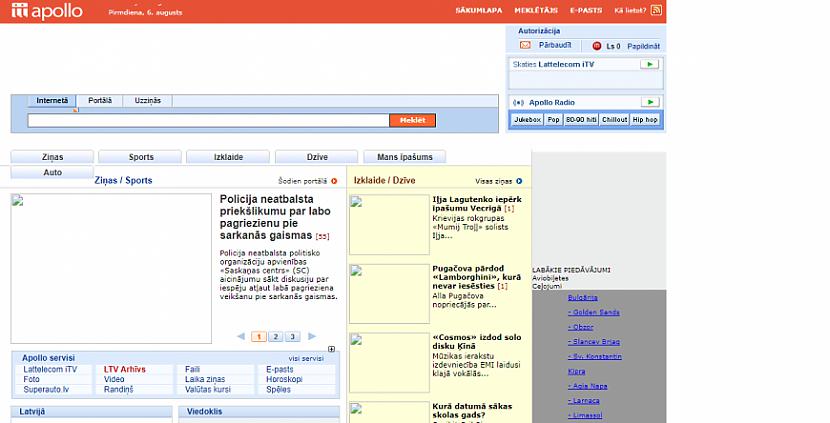Open the LTV Arhīvs service link
This screenshot has width=830, height=423.
[124, 369]
